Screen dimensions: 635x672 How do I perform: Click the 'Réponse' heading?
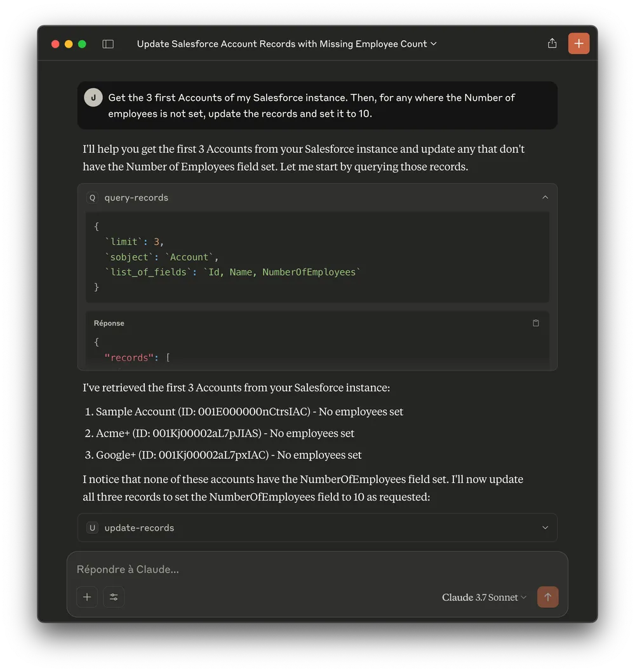coord(109,323)
